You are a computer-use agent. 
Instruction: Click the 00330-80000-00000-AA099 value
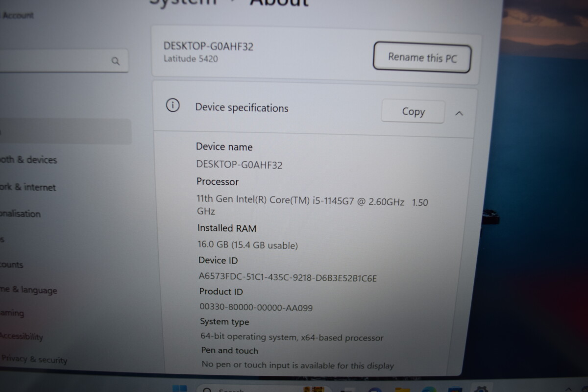[x=256, y=308]
